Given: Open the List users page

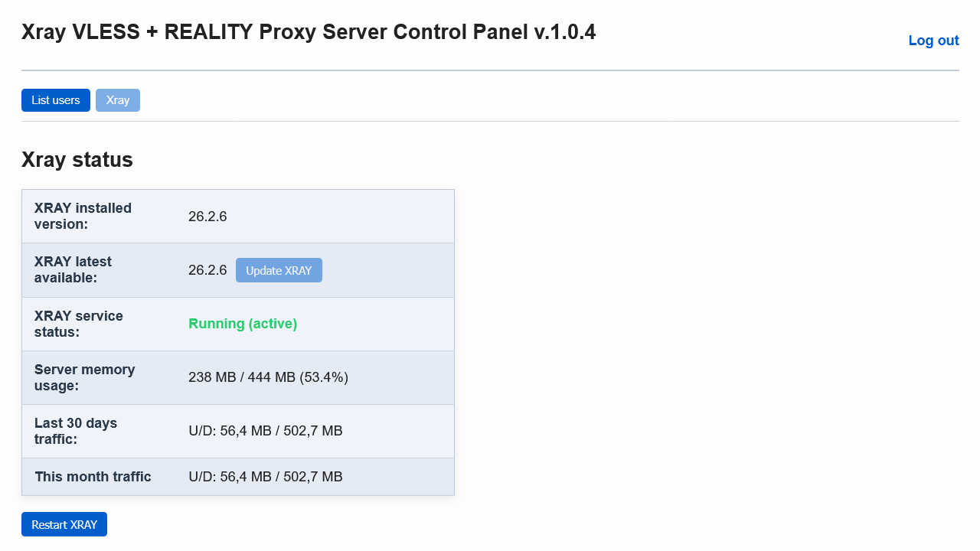Looking at the screenshot, I should click(x=56, y=100).
